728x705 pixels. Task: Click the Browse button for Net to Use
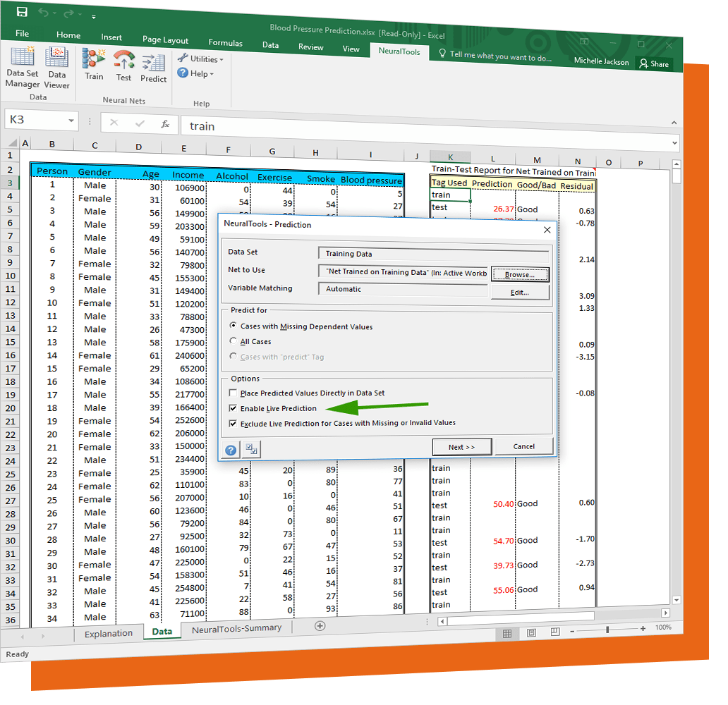coord(520,274)
